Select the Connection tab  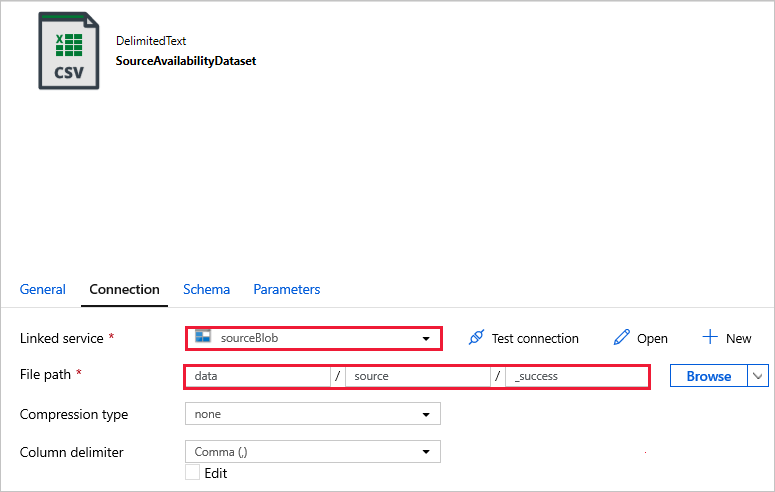(x=124, y=289)
